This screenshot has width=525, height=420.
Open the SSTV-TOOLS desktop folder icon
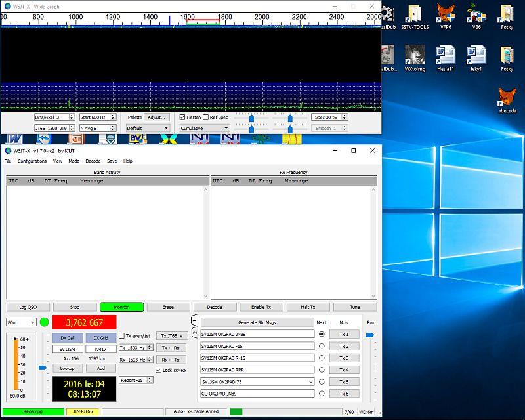pyautogui.click(x=415, y=17)
